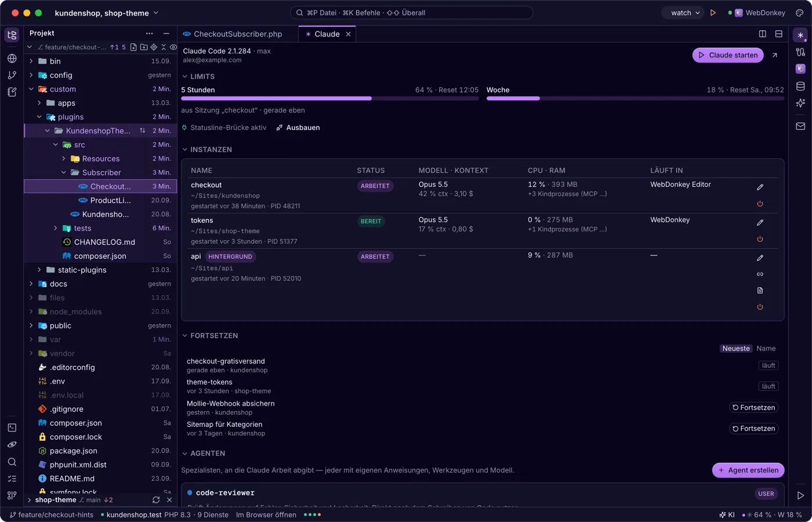Click the 5 Stunden usage progress bar
812x522 pixels.
(x=330, y=99)
